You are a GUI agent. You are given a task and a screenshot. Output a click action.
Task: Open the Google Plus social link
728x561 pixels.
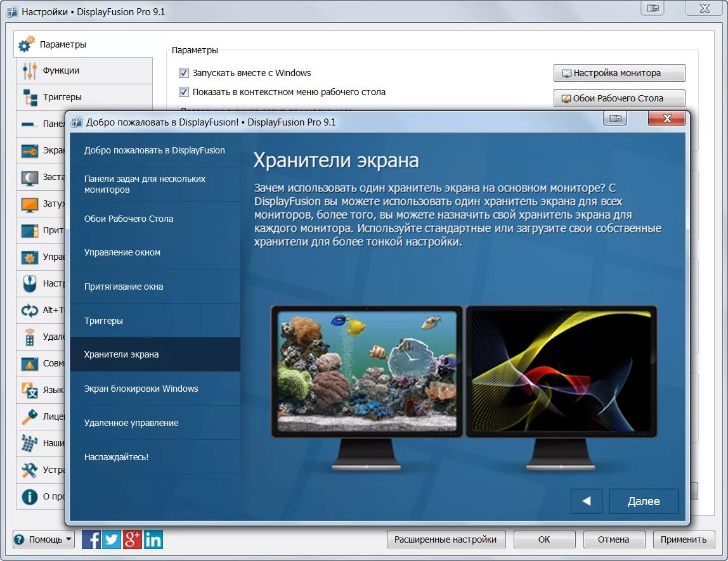click(133, 539)
